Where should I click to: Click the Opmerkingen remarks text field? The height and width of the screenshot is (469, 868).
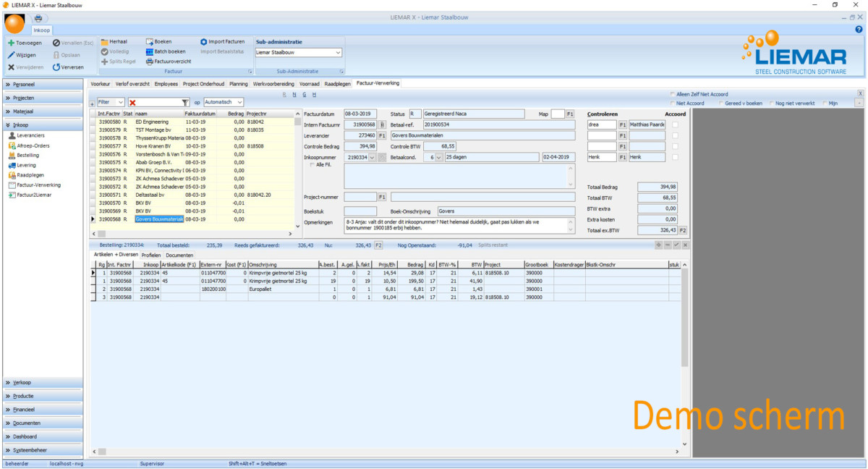coord(460,225)
